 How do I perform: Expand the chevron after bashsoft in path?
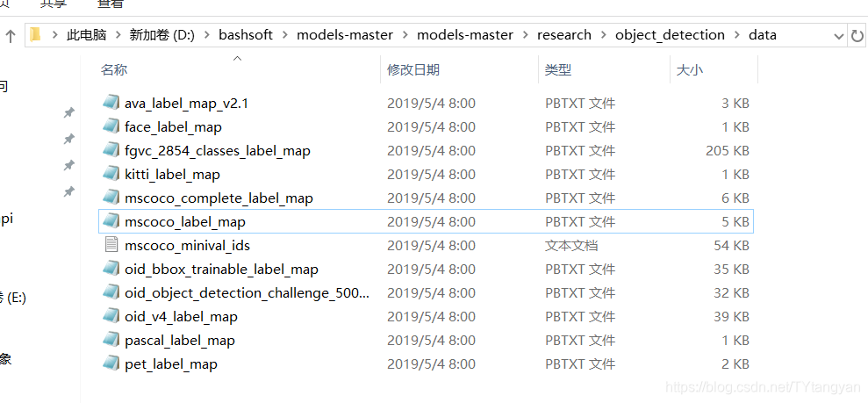coord(285,35)
